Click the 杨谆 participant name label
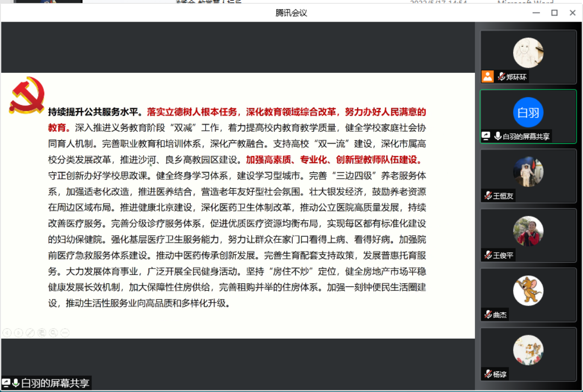Viewport: 583px width, 392px height. (x=500, y=374)
